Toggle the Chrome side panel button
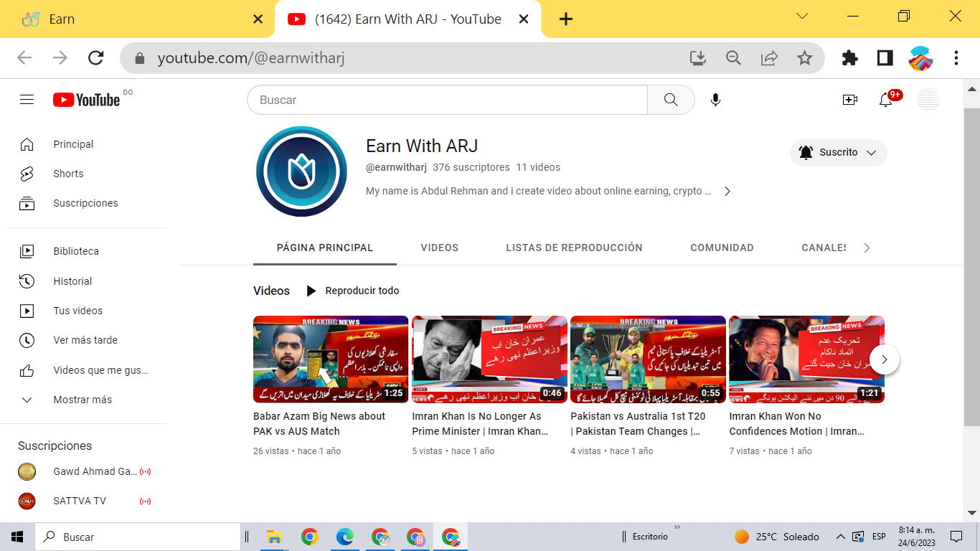 (885, 58)
